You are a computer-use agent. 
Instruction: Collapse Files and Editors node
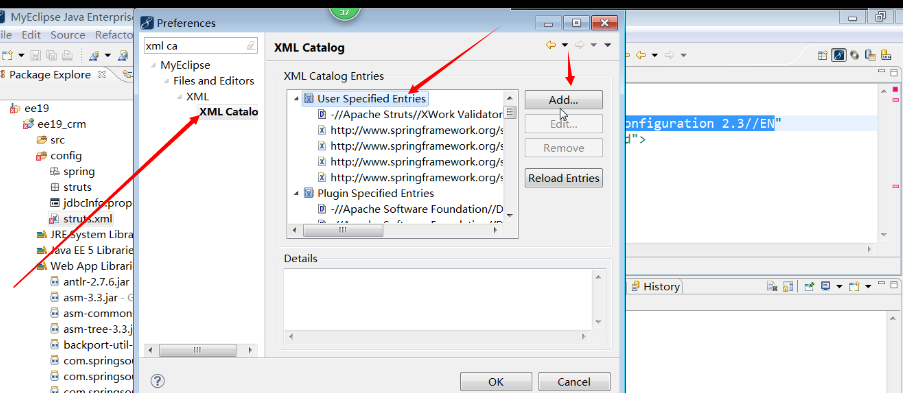pos(166,81)
